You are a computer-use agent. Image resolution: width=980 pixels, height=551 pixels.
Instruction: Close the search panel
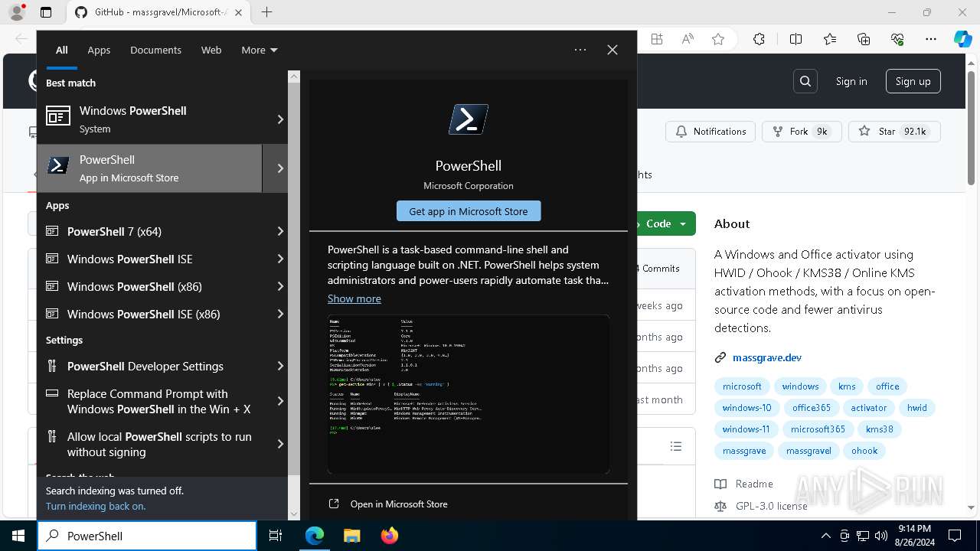pos(612,50)
